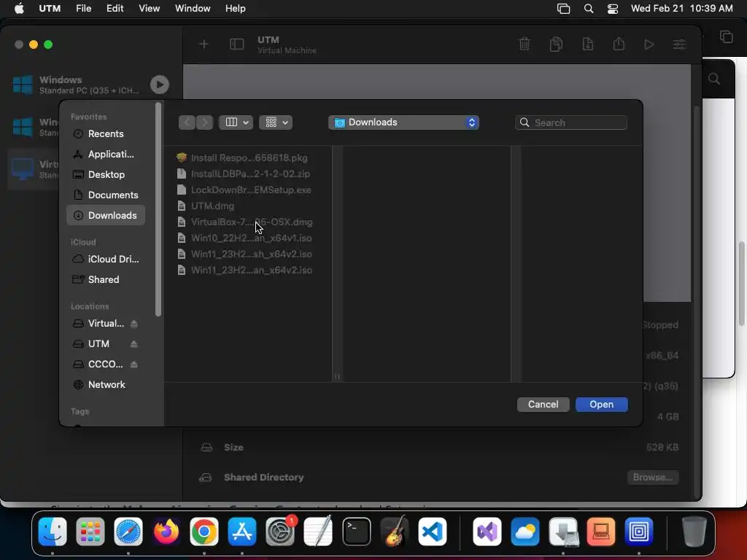This screenshot has height=560, width=747.
Task: Open System Settings from the Dock
Action: pos(280,532)
